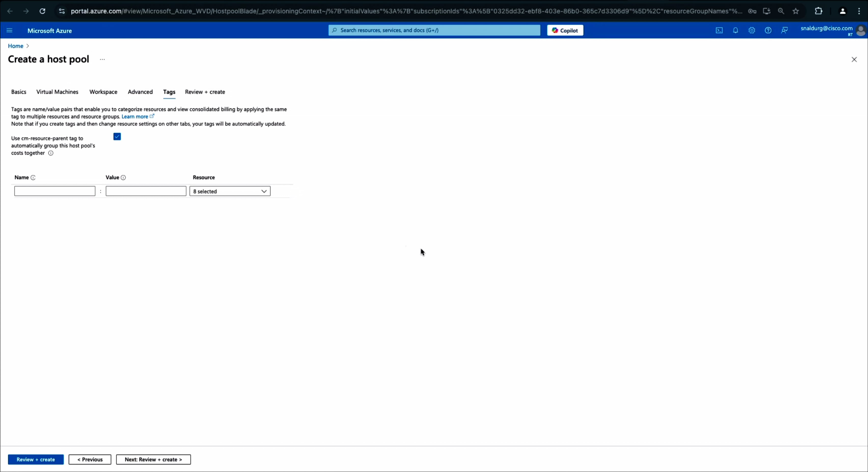Viewport: 868px width, 472px height.
Task: Open the ellipsis menu beside Create a host pool
Action: 102,59
